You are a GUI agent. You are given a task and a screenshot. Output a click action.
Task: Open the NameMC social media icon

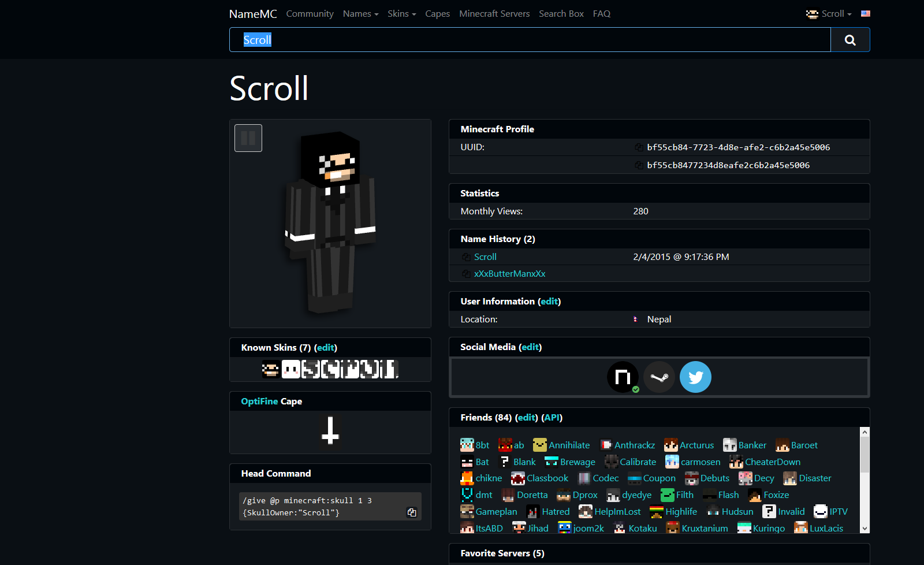pos(623,377)
